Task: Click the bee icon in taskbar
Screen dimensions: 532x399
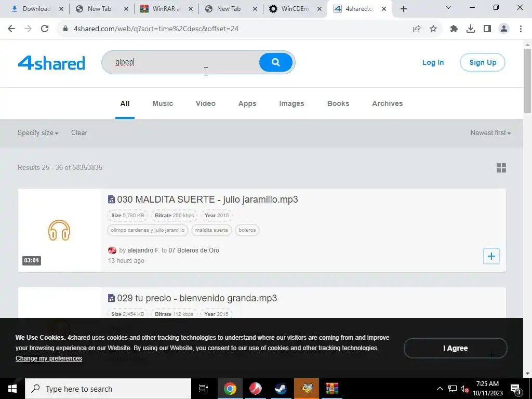Action: pos(307,389)
